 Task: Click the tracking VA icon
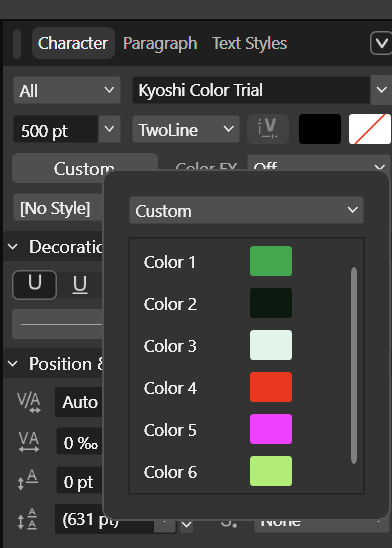(x=29, y=442)
